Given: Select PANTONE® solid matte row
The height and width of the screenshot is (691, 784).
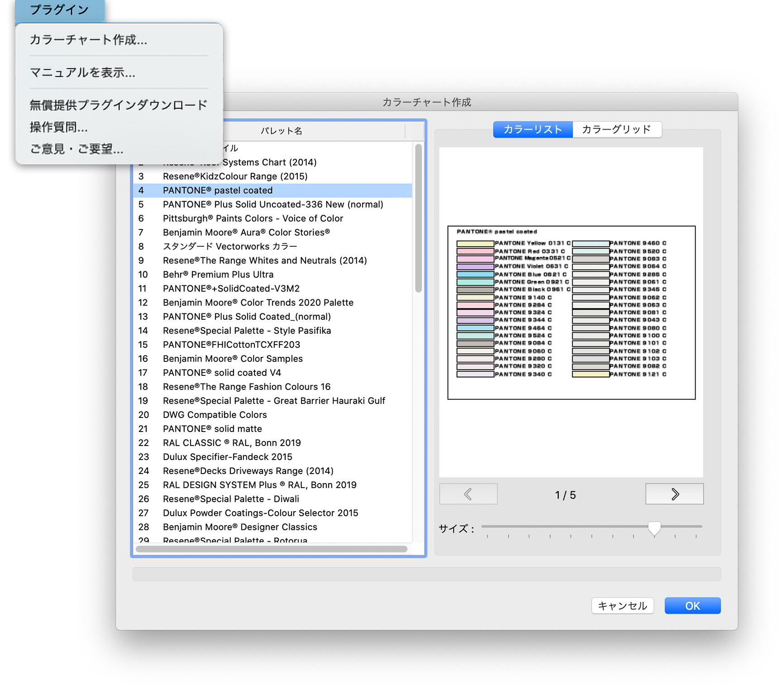Looking at the screenshot, I should (272, 429).
